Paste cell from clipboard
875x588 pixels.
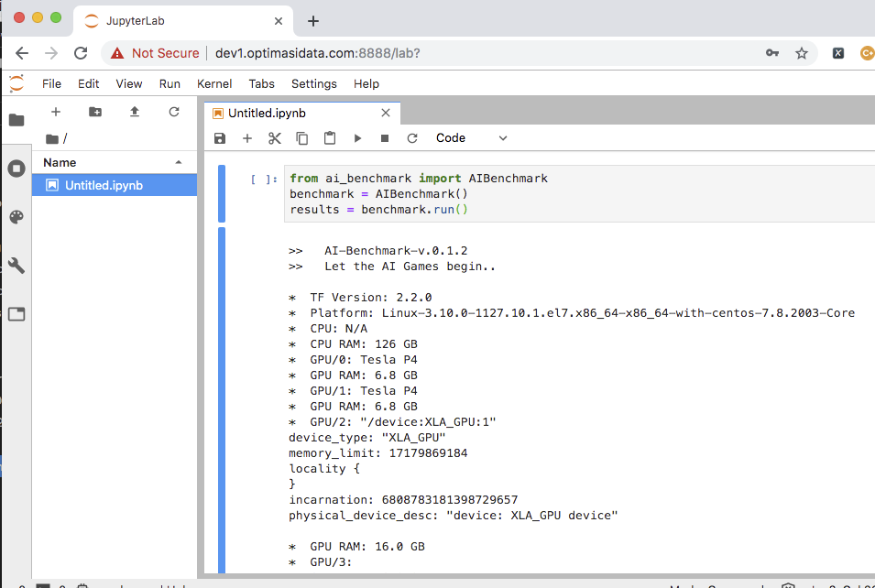(329, 138)
